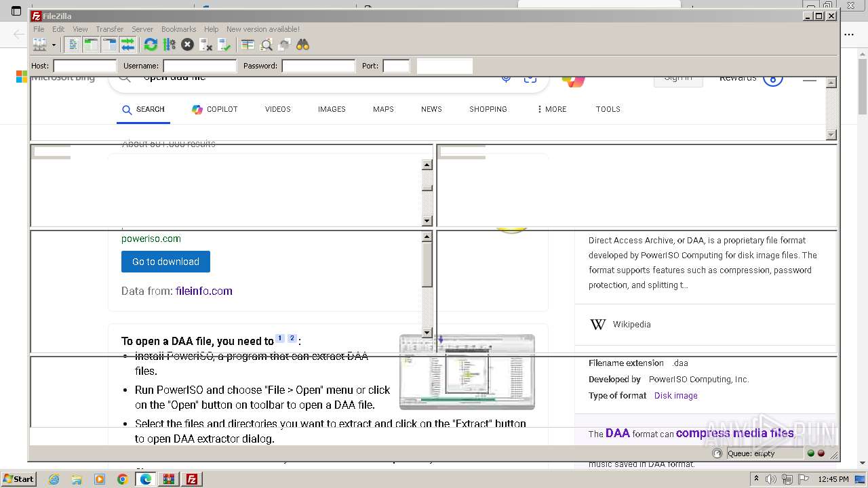The height and width of the screenshot is (488, 868).
Task: Click the Process Queue toolbar icon
Action: pyautogui.click(x=169, y=45)
